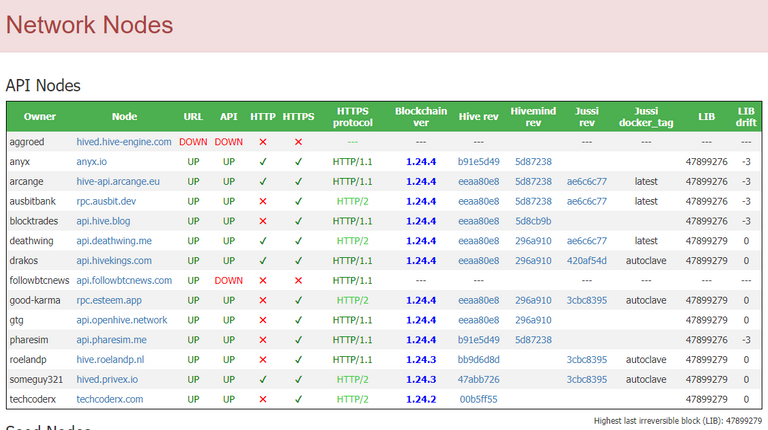
Task: Open the api.pharesim.me node link
Action: click(x=112, y=340)
